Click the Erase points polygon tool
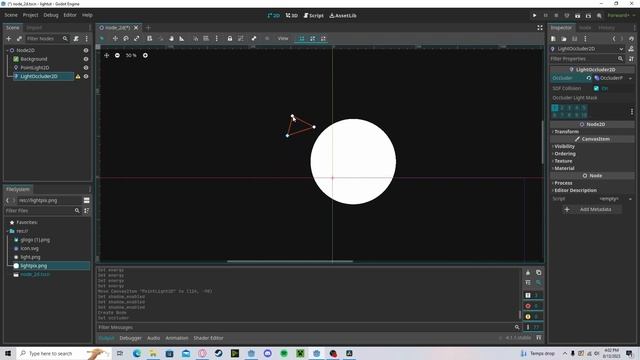Viewport: 640px width, 360px height. point(323,38)
